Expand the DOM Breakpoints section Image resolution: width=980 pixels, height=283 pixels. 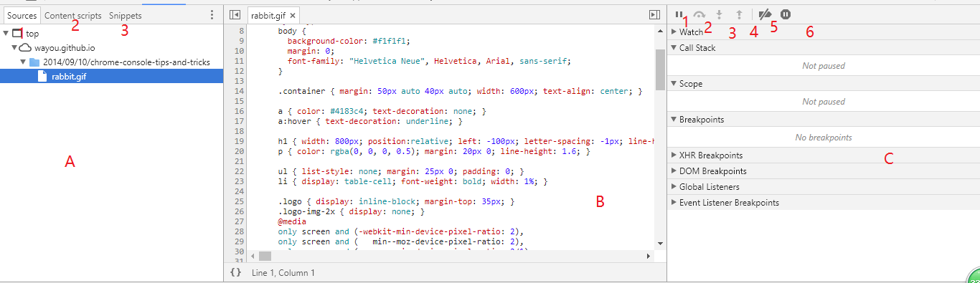[x=674, y=171]
